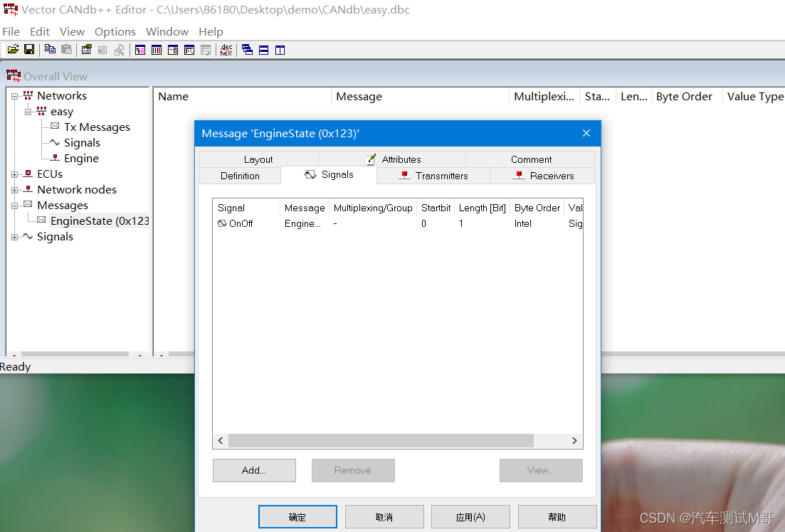Toggle the dec/hex number display

(x=226, y=50)
